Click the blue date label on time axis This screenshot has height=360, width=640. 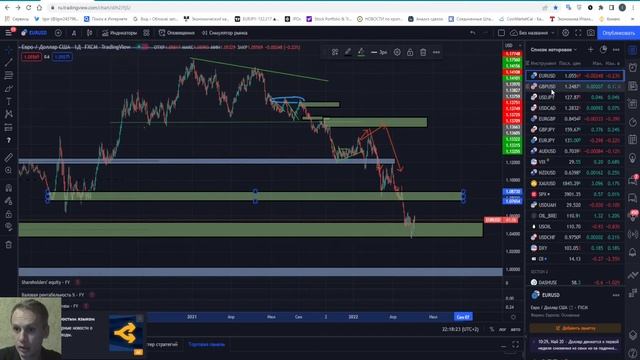pos(463,317)
